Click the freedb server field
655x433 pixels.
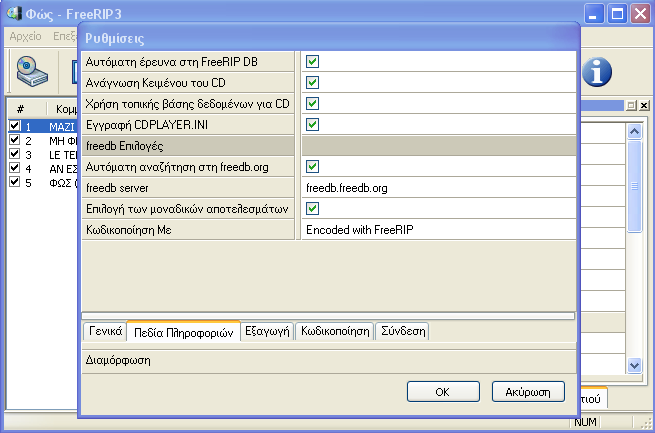(439, 187)
